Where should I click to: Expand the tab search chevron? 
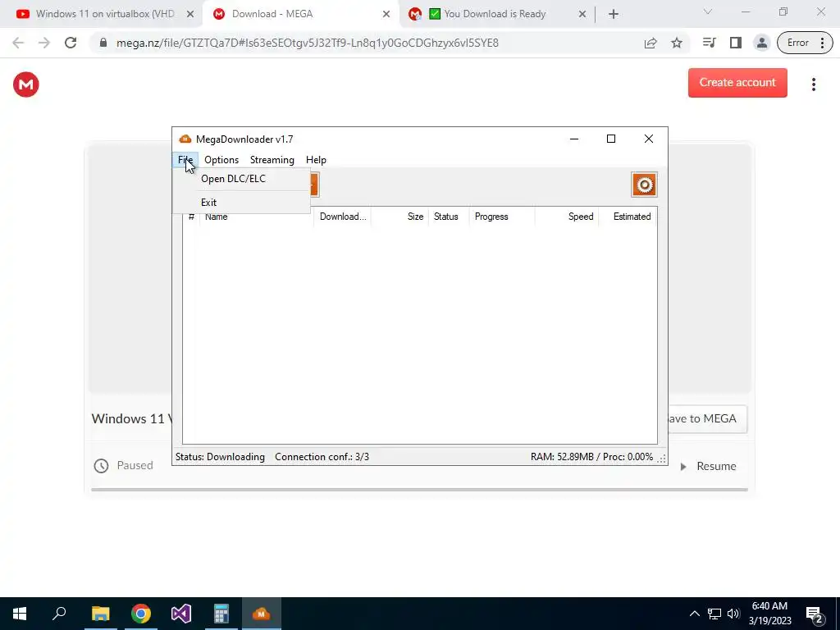708,11
